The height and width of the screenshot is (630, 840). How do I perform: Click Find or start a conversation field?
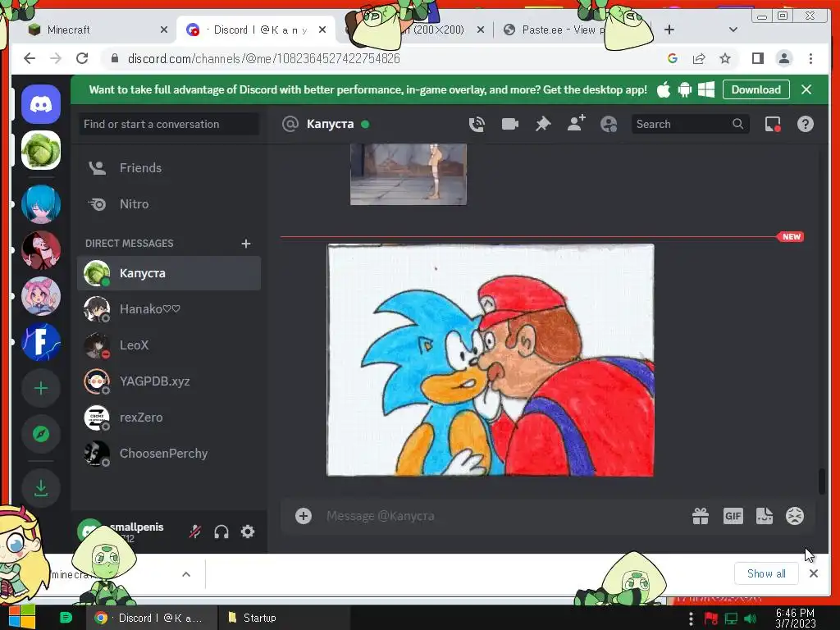click(x=169, y=125)
